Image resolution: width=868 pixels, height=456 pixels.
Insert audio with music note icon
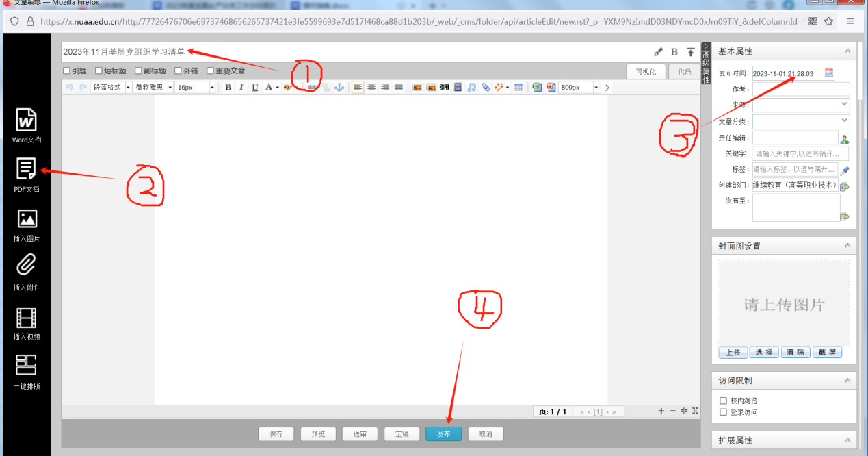pyautogui.click(x=471, y=87)
